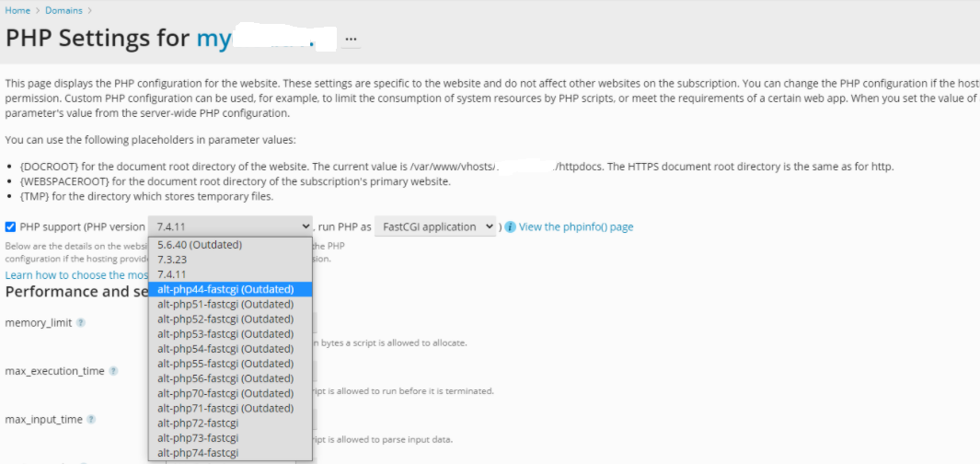Open the ellipsis menu next to the title

tap(351, 39)
